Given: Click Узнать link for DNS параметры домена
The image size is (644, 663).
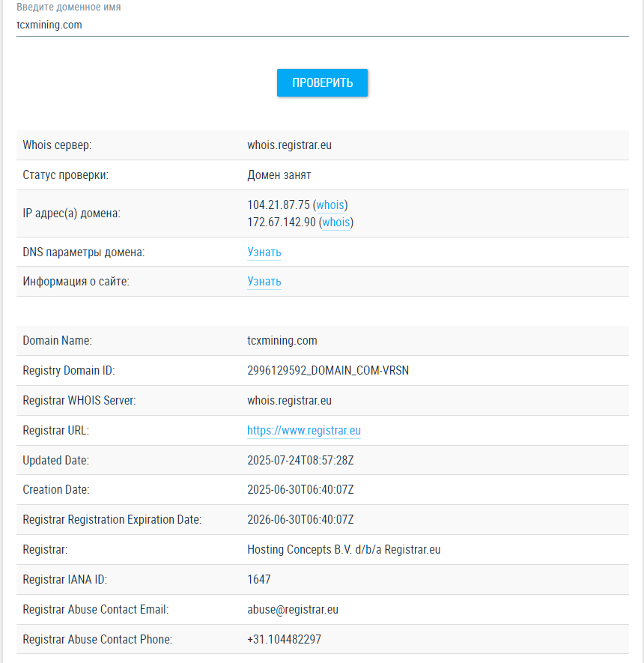Looking at the screenshot, I should (264, 252).
